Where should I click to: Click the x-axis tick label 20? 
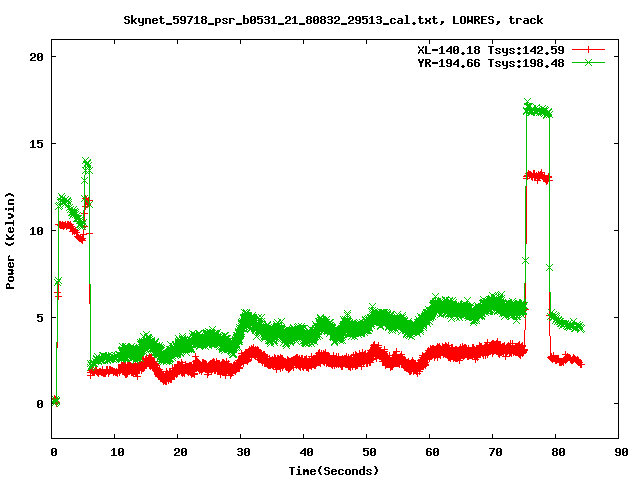tap(180, 452)
